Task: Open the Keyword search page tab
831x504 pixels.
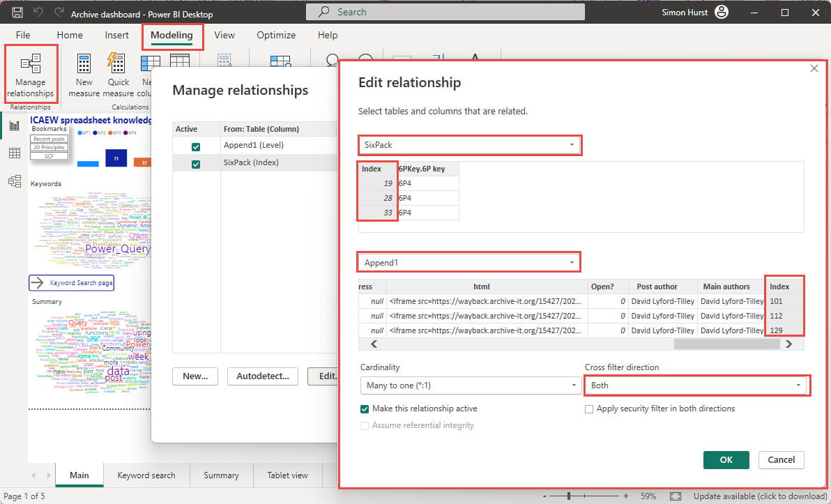Action: click(146, 475)
